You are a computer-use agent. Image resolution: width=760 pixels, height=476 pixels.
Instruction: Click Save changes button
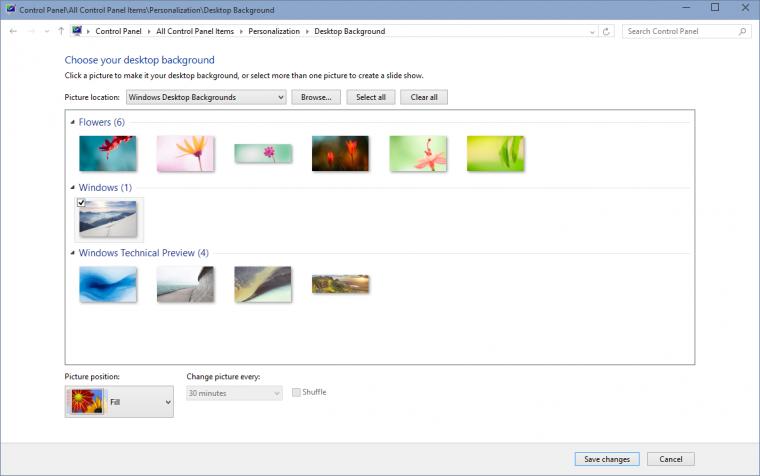pos(607,459)
